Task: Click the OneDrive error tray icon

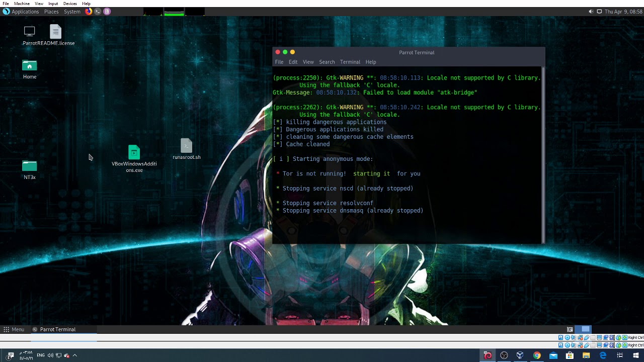Action: [x=66, y=355]
